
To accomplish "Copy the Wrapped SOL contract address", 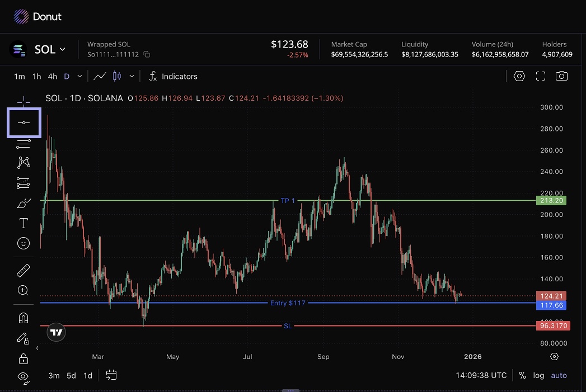I will pos(147,54).
